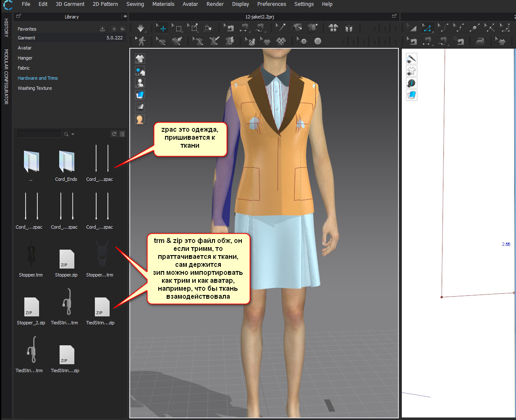Select the Button tool icon
The height and width of the screenshot is (420, 516).
tap(317, 41)
